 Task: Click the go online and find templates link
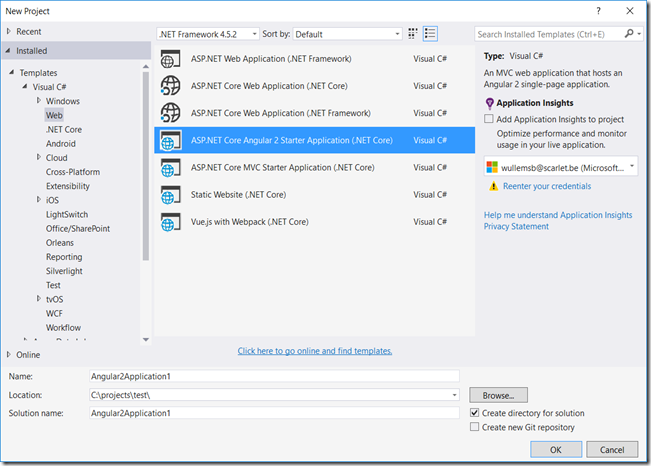click(x=315, y=351)
